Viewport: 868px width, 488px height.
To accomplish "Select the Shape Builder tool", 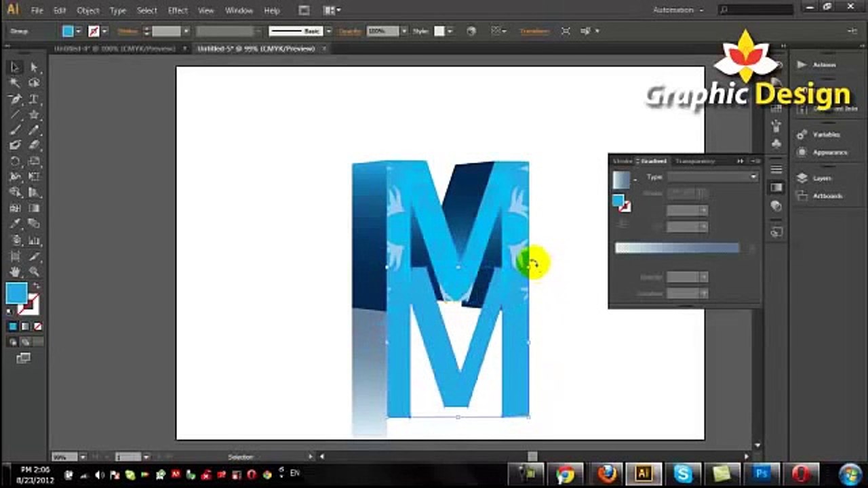I will (x=15, y=192).
